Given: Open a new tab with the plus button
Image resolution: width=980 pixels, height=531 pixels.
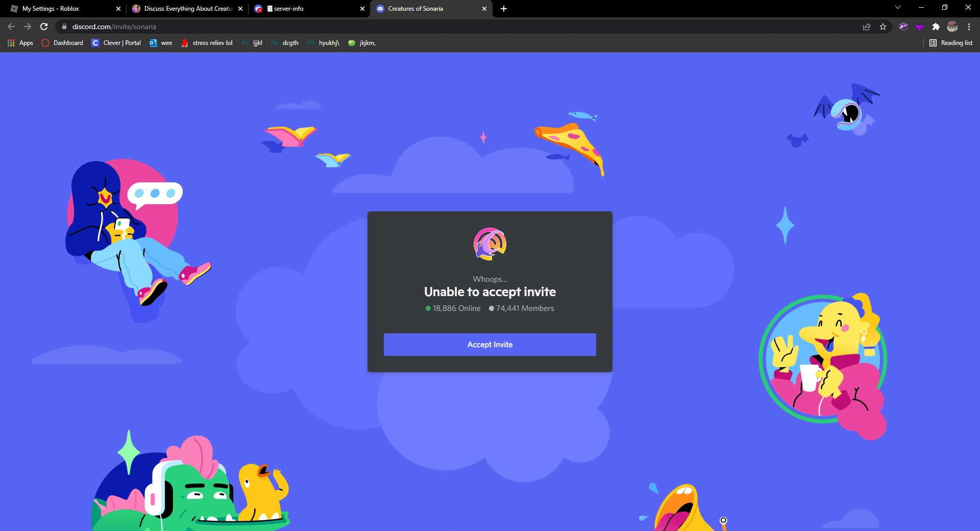Looking at the screenshot, I should [504, 9].
